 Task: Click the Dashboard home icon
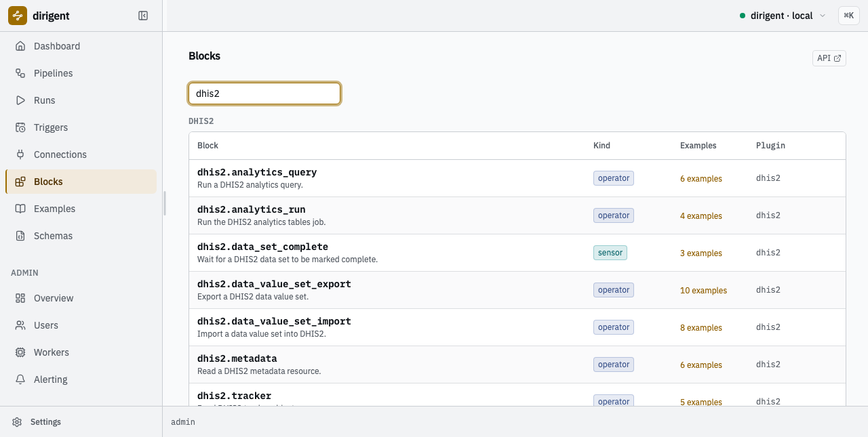coord(20,46)
